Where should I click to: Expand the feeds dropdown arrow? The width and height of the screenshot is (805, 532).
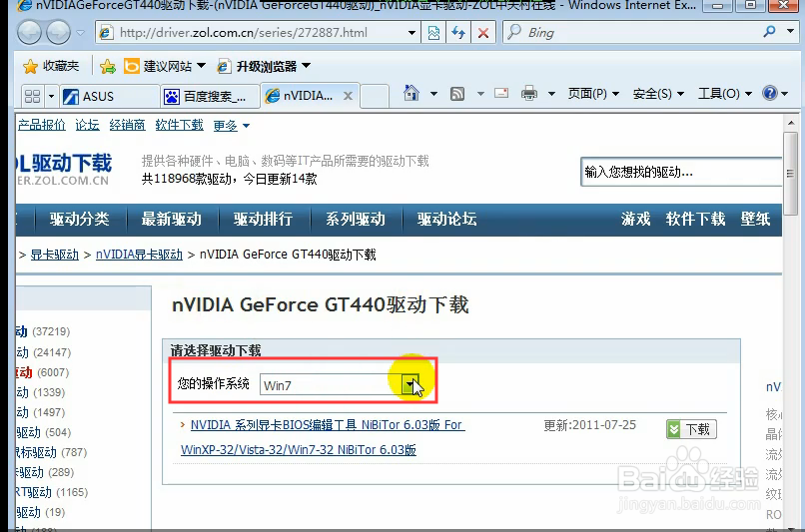point(480,94)
